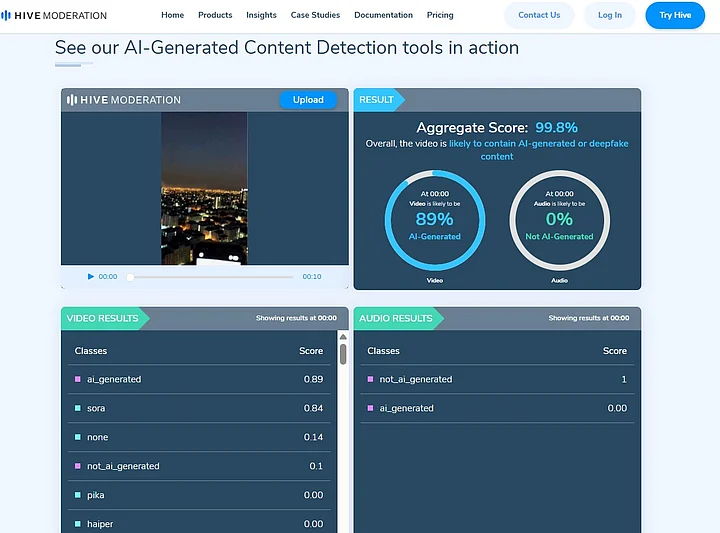Click the 0% audio score ring
Viewport: 720px width, 533px height.
(559, 219)
